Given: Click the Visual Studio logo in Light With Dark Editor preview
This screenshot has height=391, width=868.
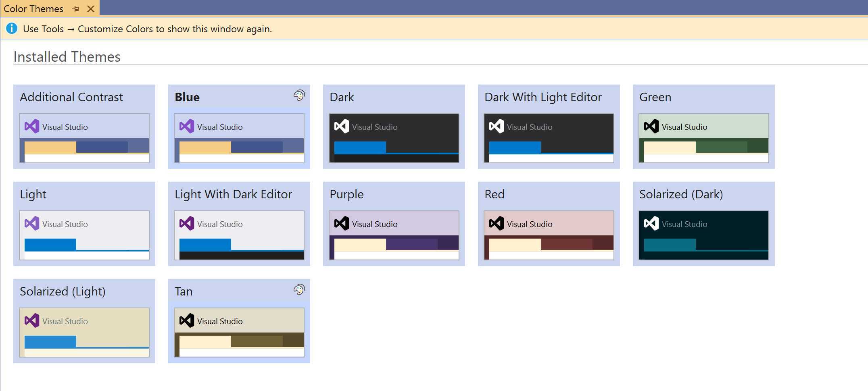Looking at the screenshot, I should pos(187,223).
